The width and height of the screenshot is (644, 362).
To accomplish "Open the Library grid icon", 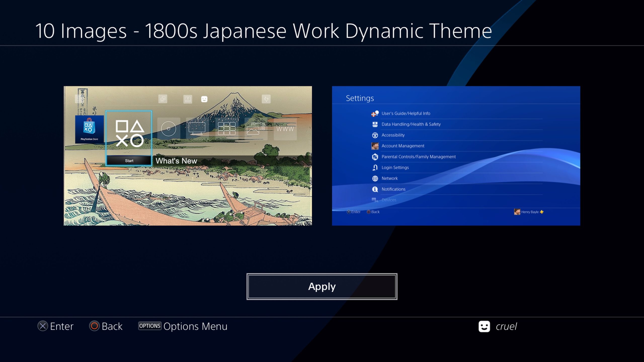I will point(226,129).
